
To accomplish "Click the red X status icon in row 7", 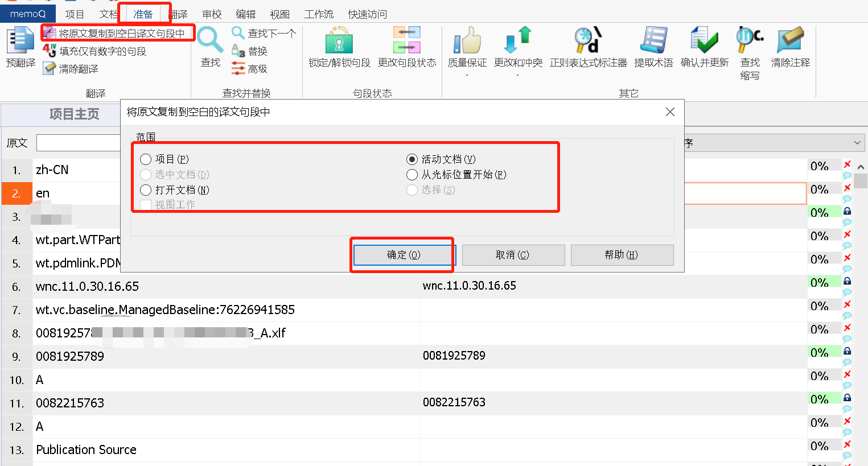I will click(847, 304).
